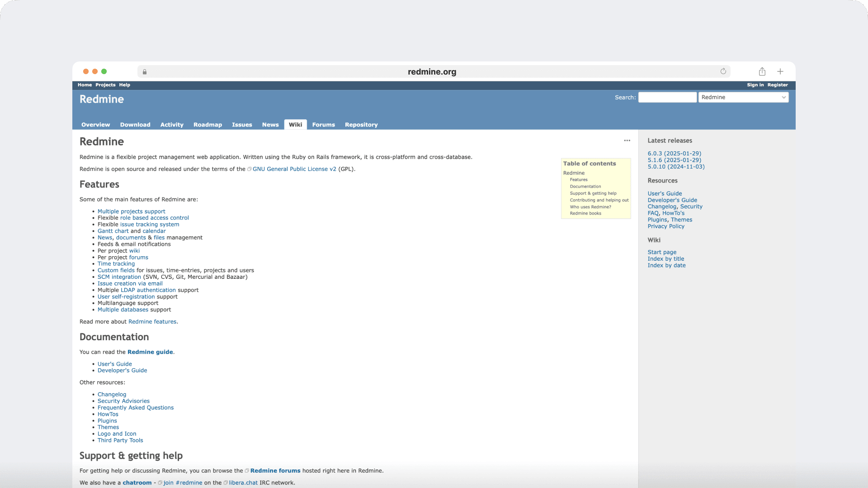
Task: Follow the Time tracking feature link
Action: [116, 263]
